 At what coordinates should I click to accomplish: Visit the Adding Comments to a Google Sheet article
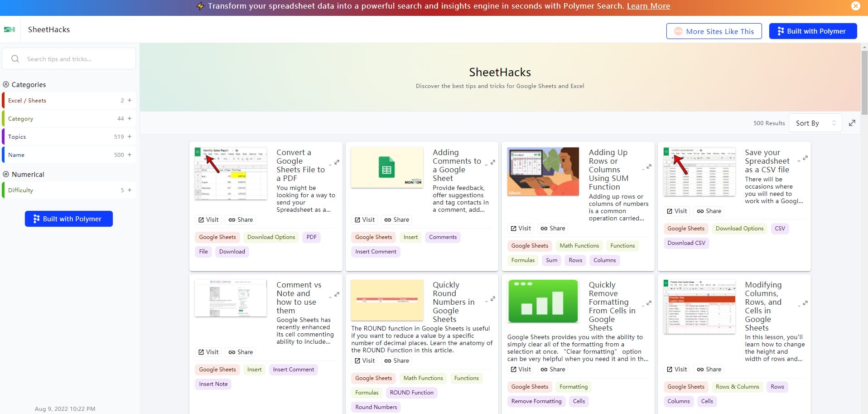[365, 220]
